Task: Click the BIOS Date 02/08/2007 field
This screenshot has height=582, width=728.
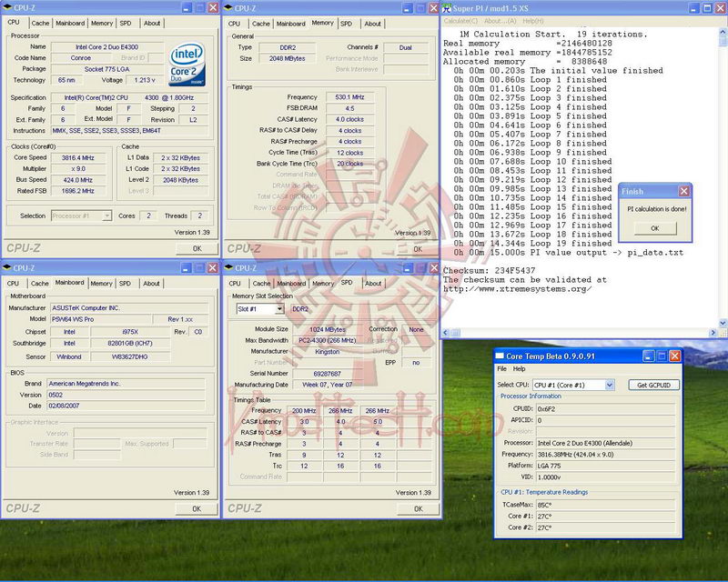Action: click(126, 406)
